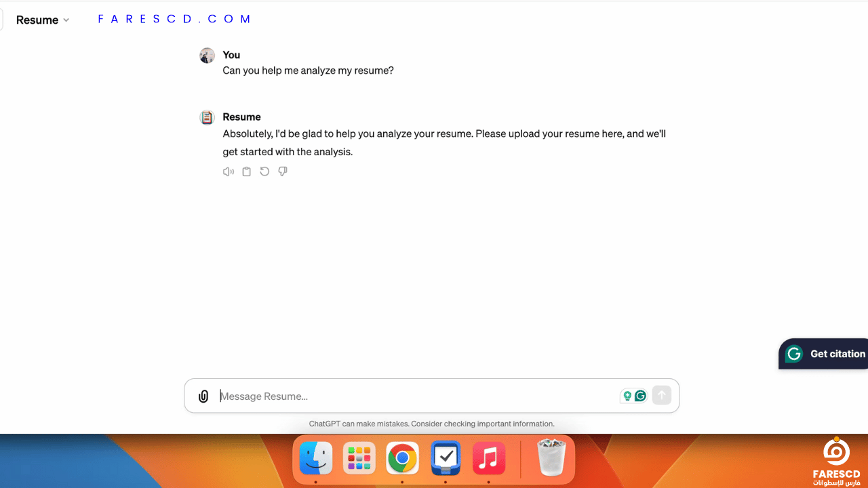Open the checkmark task app in the dock
This screenshot has width=868, height=488.
click(446, 458)
